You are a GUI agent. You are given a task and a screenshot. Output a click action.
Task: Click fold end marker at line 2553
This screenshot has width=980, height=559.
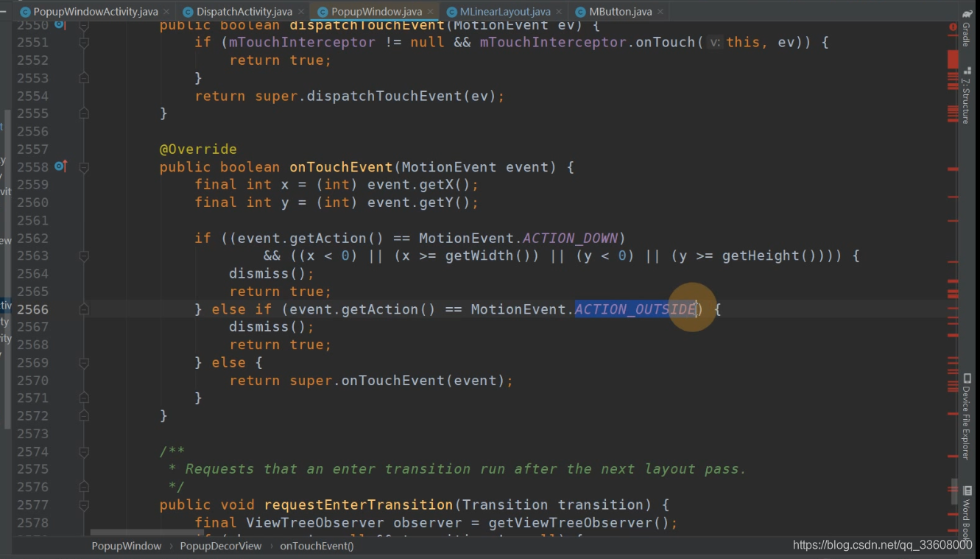[84, 78]
